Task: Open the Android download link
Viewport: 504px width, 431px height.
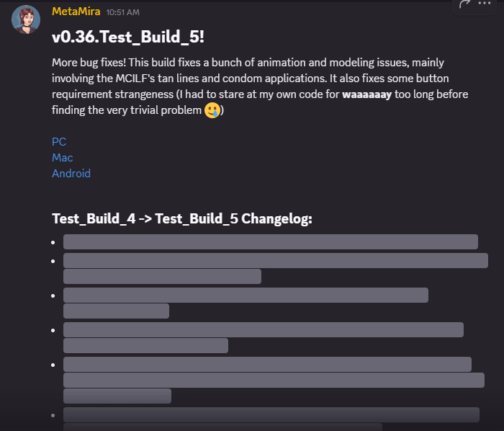Action: pos(71,174)
